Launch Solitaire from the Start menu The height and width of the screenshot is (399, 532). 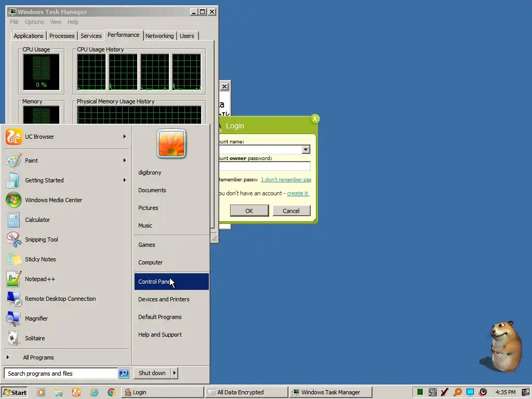coord(67,338)
